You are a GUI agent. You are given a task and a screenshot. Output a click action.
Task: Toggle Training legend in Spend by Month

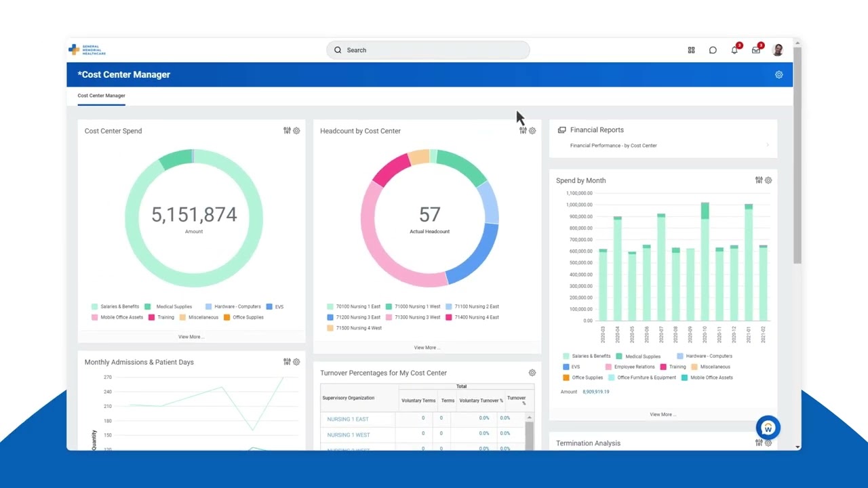(x=673, y=367)
